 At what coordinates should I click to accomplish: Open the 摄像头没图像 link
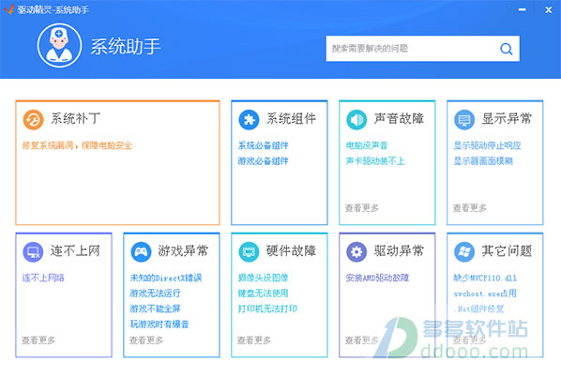tap(263, 278)
